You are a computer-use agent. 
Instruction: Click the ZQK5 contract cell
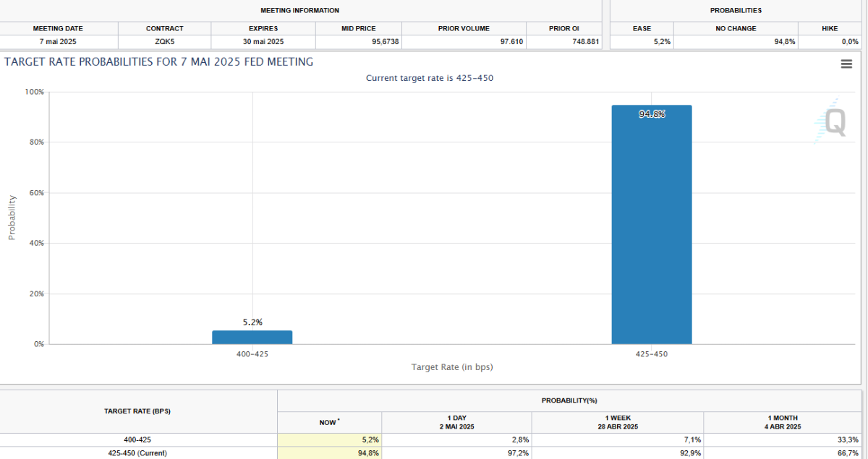[164, 41]
